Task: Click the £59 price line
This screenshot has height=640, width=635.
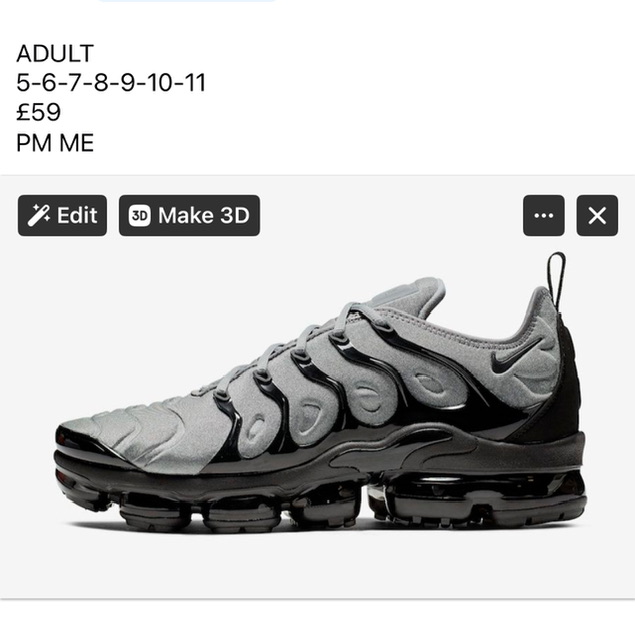Action: [x=39, y=112]
